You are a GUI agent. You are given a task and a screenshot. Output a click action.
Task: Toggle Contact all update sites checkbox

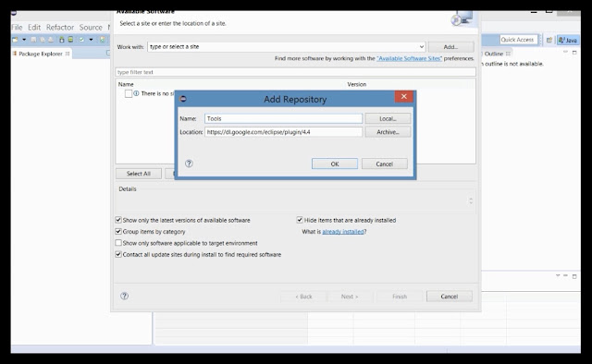click(118, 254)
